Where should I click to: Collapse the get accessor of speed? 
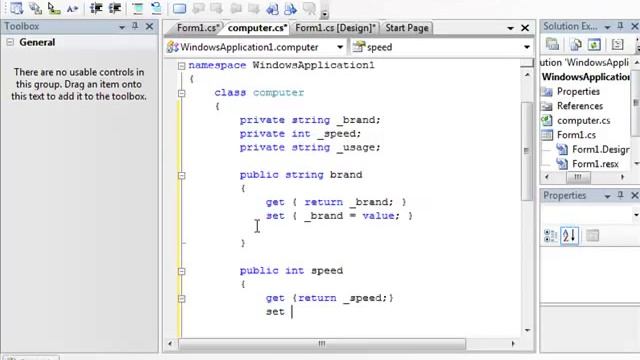182,299
